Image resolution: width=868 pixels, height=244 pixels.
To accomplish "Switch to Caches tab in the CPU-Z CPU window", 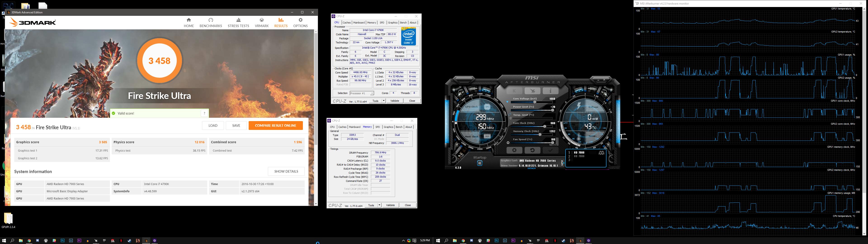I will click(347, 23).
